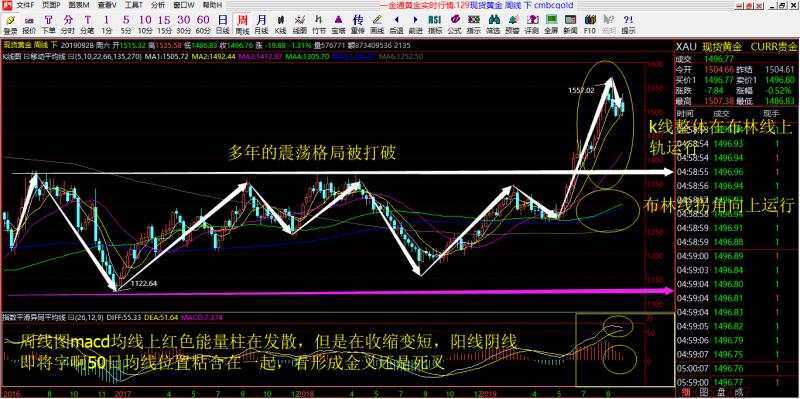Open the 分析 menu
Viewport: 800px width, 399px height.
pyautogui.click(x=158, y=5)
